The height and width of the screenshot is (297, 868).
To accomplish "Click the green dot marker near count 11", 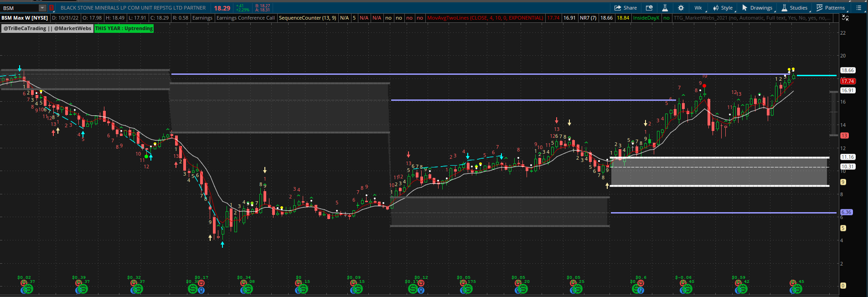I will point(146,156).
